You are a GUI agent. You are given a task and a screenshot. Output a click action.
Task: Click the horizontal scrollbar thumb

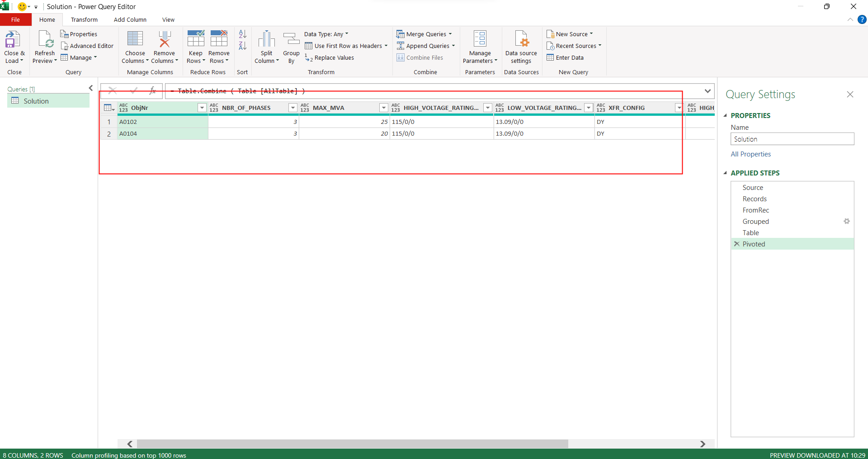pyautogui.click(x=352, y=444)
